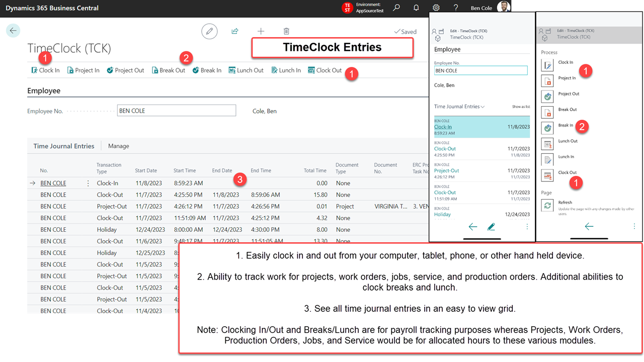Screen dimensions: 644x362
Task: Click End Time cell 4:26:56 PM
Action: point(265,206)
